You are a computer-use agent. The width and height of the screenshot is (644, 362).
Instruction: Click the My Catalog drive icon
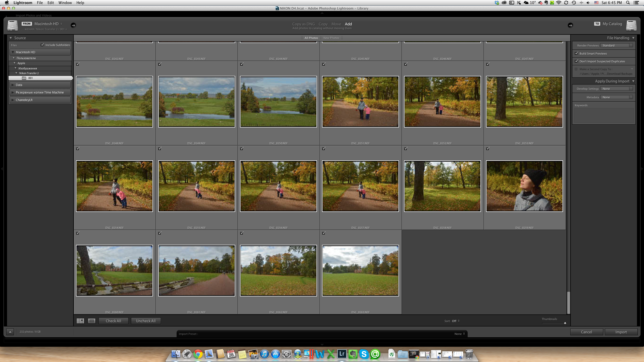[x=631, y=25]
